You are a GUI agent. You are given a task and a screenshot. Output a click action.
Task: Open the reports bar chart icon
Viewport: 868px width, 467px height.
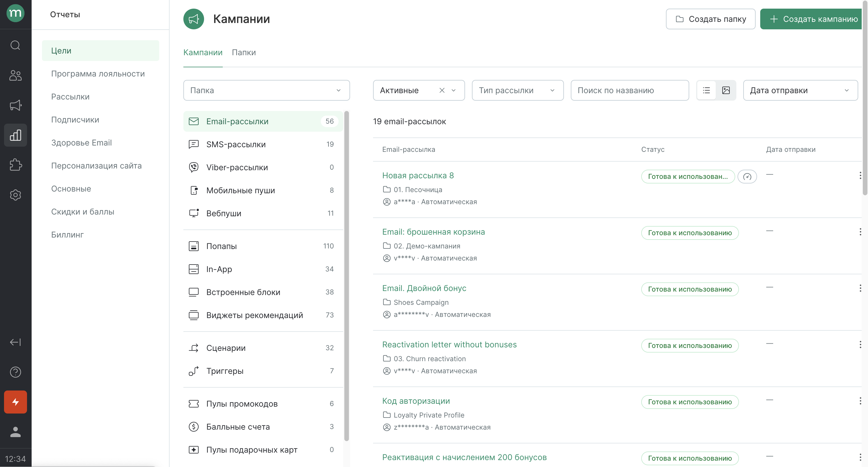[x=16, y=135]
